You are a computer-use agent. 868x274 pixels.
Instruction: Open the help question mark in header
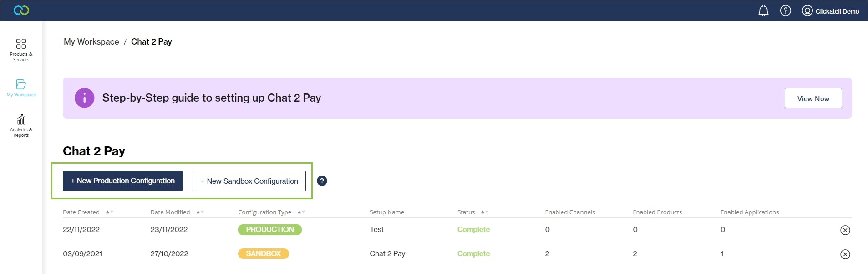click(x=786, y=10)
